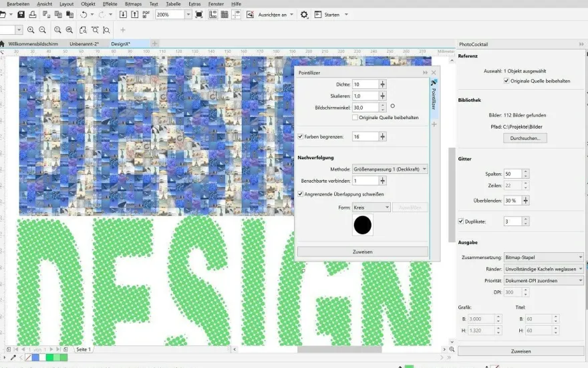588x368 pixels.
Task: Open options via the gear icon
Action: click(x=304, y=15)
